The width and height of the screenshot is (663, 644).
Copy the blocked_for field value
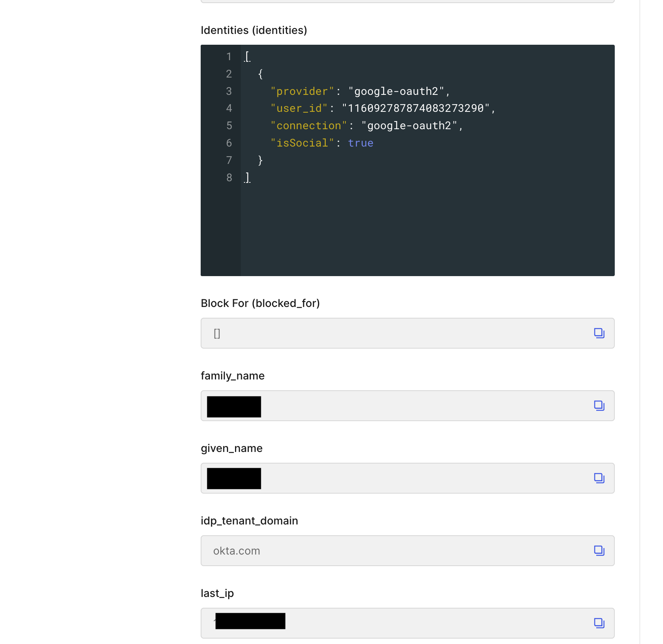[x=599, y=333]
